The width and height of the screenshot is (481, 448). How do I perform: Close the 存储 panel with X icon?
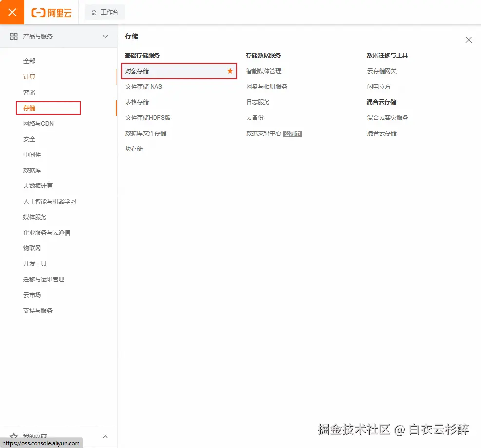pyautogui.click(x=468, y=40)
